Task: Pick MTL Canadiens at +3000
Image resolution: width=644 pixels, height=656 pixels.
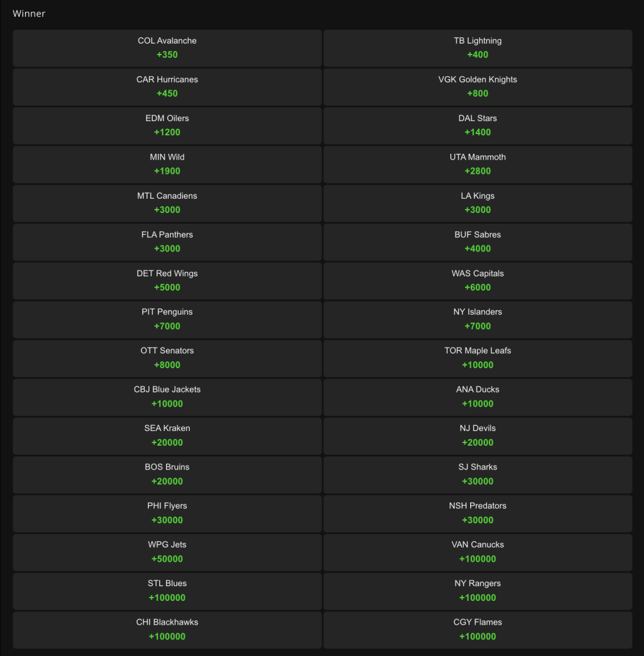Action: 167,203
